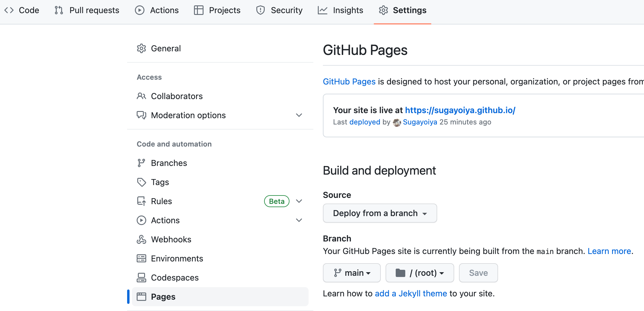Select Pages in sidebar

[x=220, y=297]
